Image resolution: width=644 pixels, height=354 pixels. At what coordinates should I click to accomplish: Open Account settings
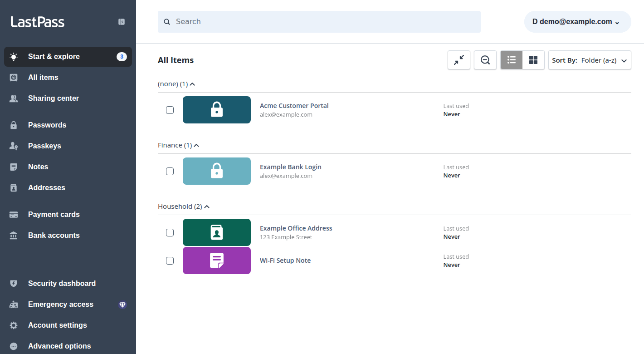68,325
